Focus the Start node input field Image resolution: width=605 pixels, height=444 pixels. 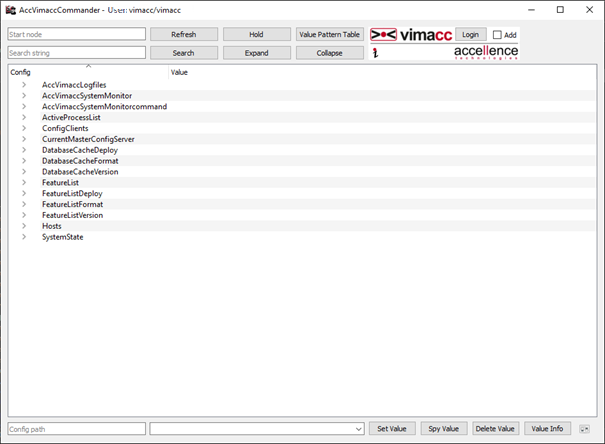[x=76, y=34]
